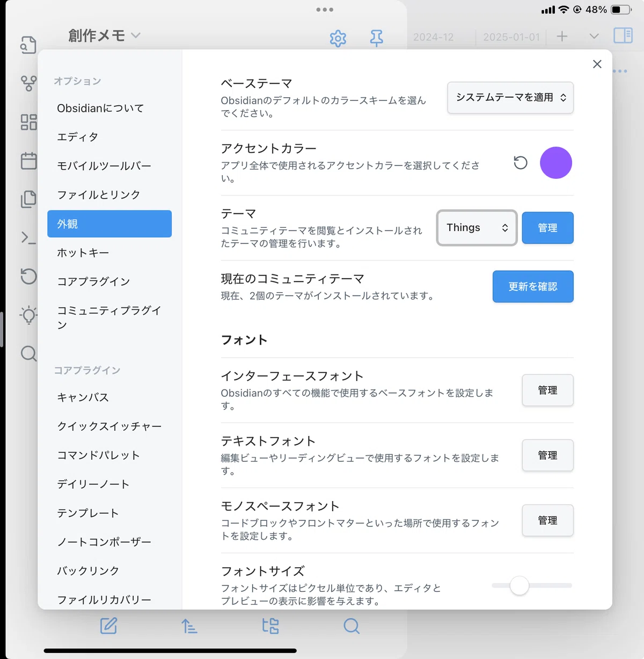The height and width of the screenshot is (659, 644).
Task: Manage the monospace font
Action: (x=548, y=520)
